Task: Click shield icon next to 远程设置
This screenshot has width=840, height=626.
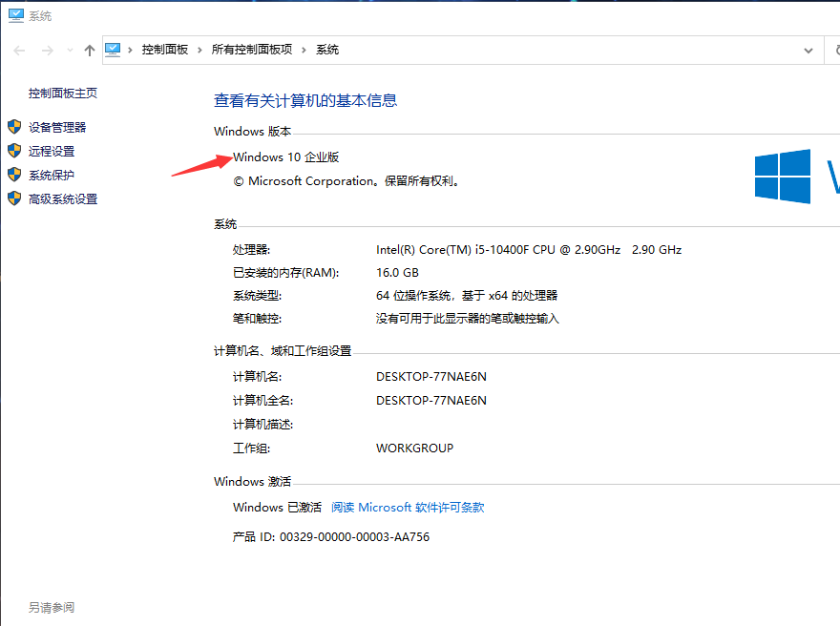Action: tap(14, 151)
